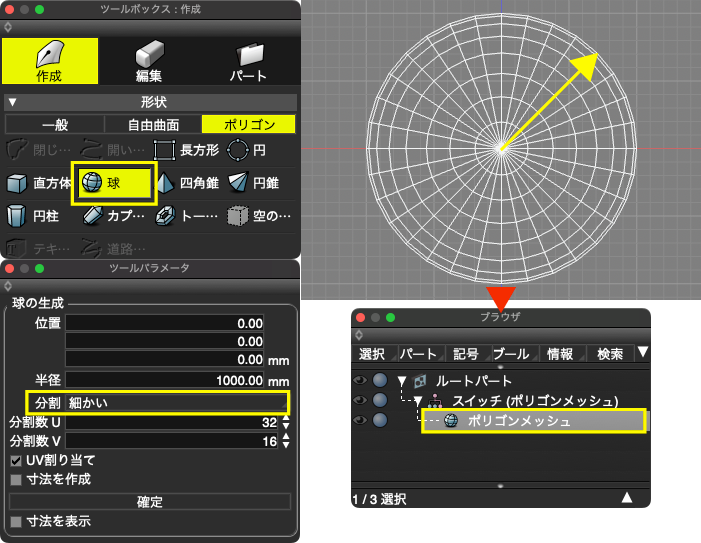
Task: Click the 半径 input field
Action: [x=165, y=381]
